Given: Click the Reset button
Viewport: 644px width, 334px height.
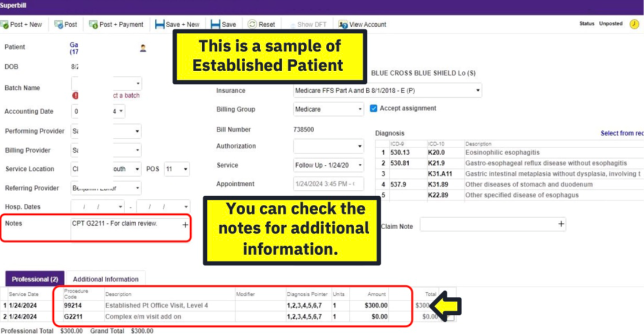Looking at the screenshot, I should [x=261, y=25].
